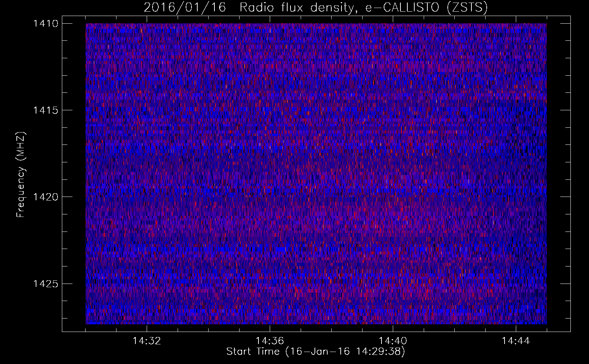Click the 'Start Time (16-Jan-16 14:29:38)' axis title
This screenshot has height=364, width=589.
[316, 352]
